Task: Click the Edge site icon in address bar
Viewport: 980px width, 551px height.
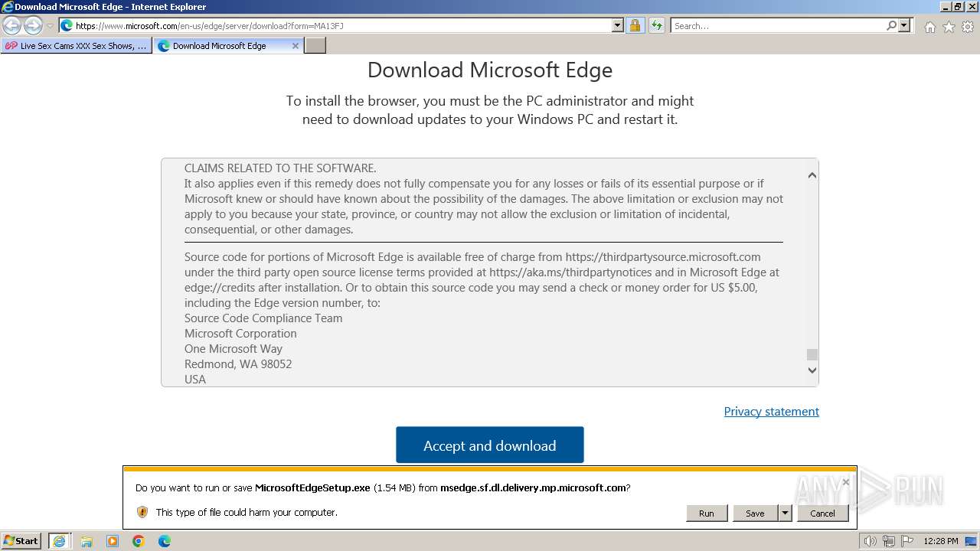Action: click(x=67, y=25)
